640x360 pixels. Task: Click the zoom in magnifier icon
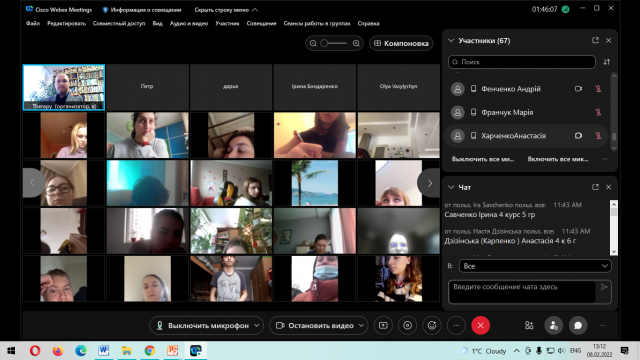click(x=356, y=43)
